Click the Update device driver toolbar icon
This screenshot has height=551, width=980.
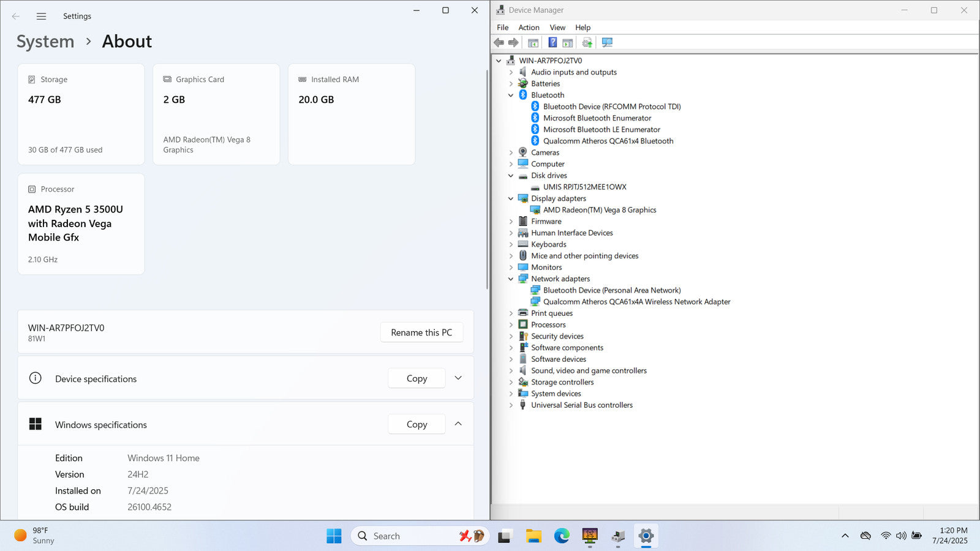pyautogui.click(x=587, y=42)
